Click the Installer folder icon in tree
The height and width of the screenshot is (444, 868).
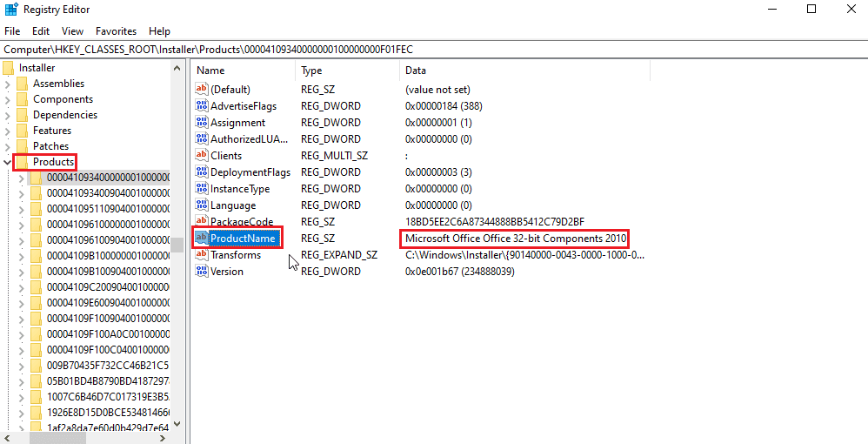[x=9, y=68]
